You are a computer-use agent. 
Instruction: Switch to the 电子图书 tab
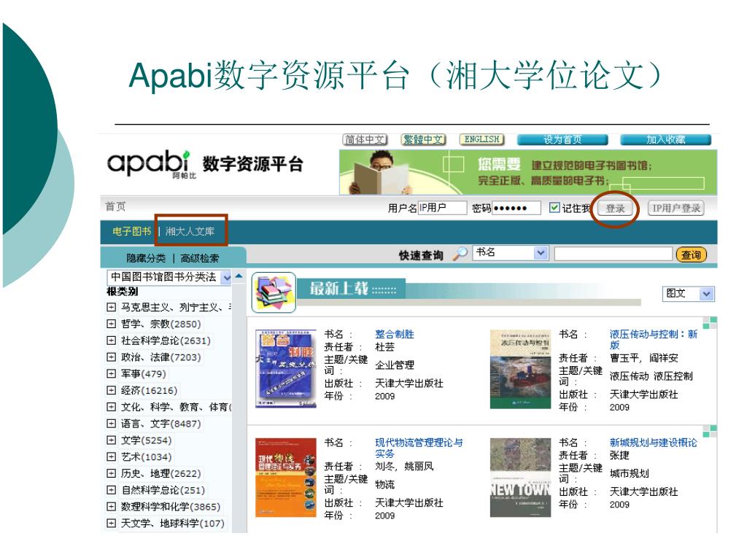131,231
